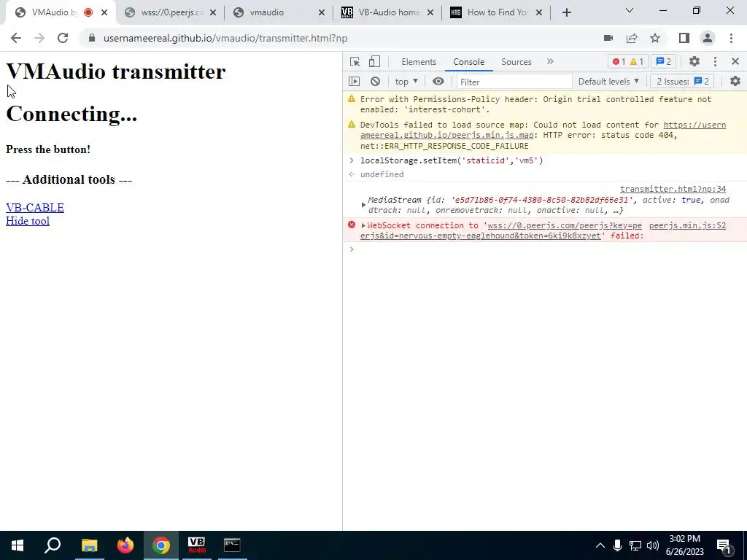Close the DevTools panel
The width and height of the screenshot is (747, 560).
point(735,61)
